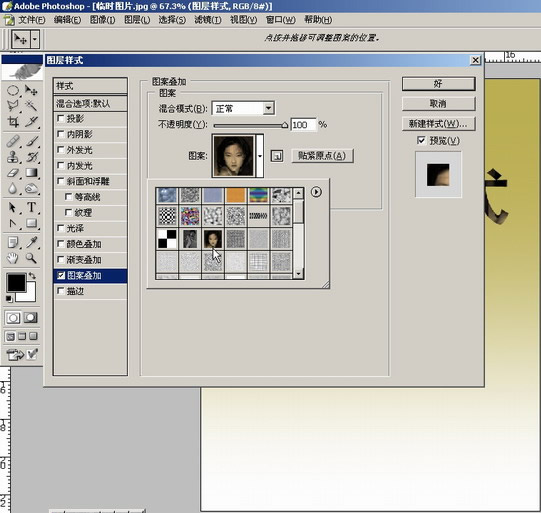Screen dimensions: 541x513
Task: Select the Hand tool
Action: pyautogui.click(x=13, y=258)
